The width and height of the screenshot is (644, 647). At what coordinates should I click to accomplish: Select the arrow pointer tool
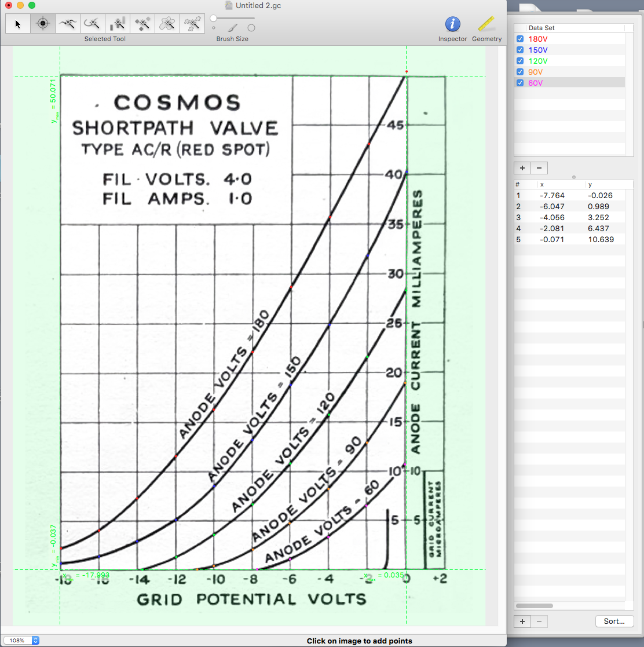coord(18,24)
